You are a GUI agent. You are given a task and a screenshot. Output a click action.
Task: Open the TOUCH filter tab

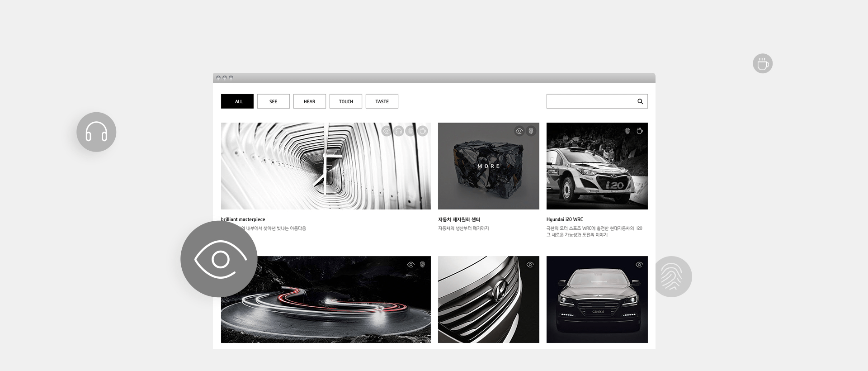coord(346,101)
